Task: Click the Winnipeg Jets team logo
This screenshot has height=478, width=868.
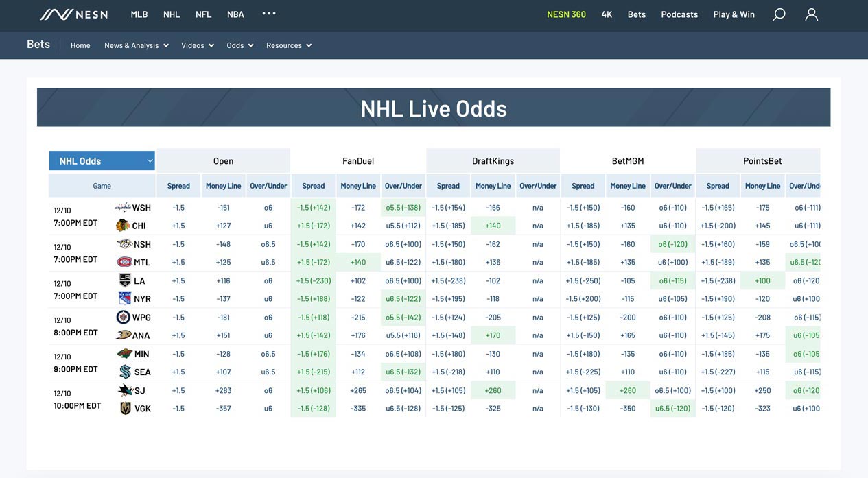Action: point(124,318)
